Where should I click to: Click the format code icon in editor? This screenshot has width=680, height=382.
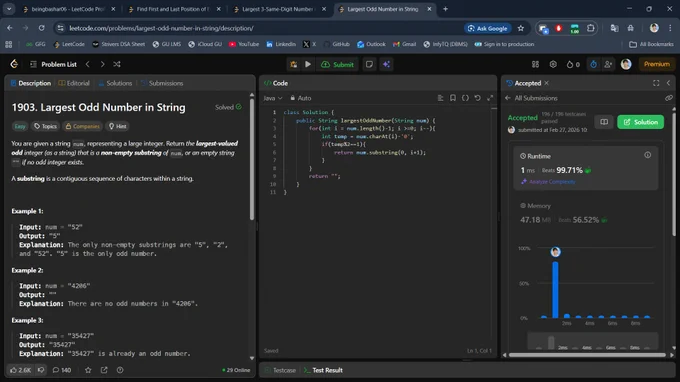coord(440,98)
